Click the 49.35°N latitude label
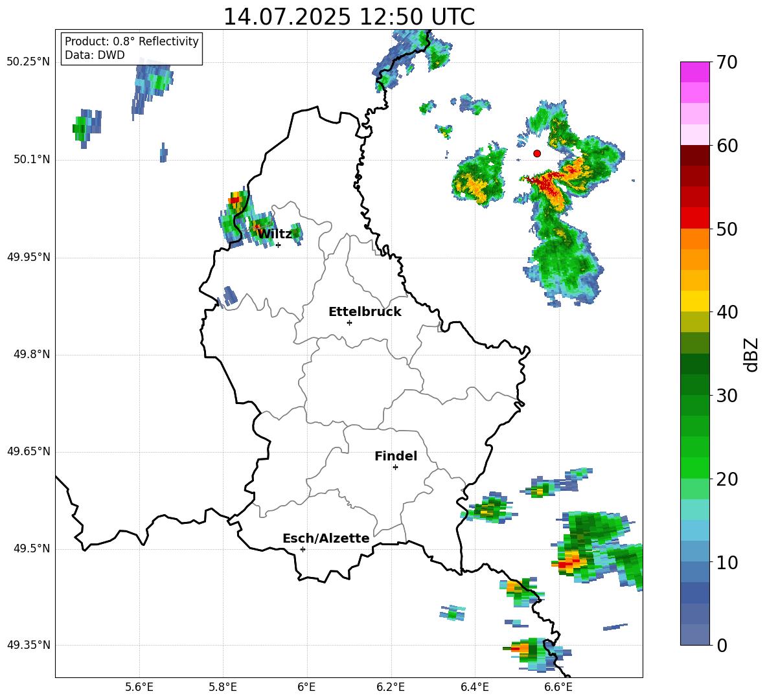767x700 pixels. pyautogui.click(x=29, y=645)
